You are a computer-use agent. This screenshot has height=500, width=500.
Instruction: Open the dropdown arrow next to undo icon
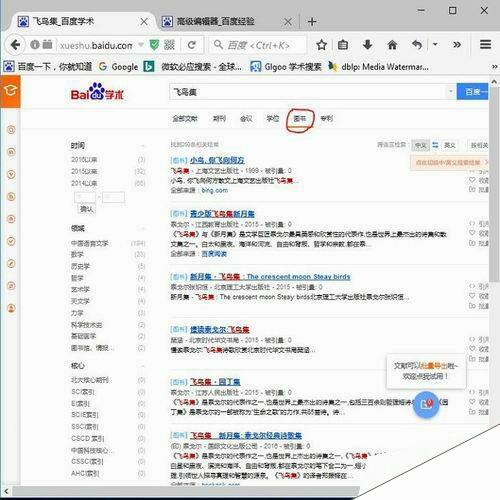pos(435,44)
